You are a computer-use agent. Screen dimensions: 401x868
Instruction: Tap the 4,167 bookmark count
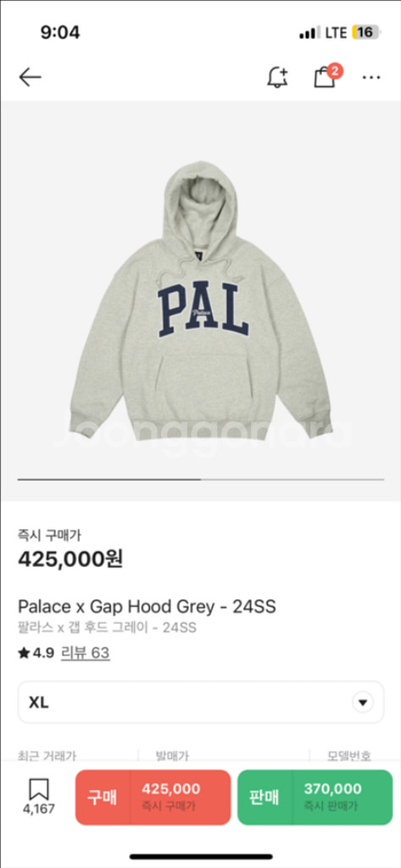pyautogui.click(x=39, y=809)
